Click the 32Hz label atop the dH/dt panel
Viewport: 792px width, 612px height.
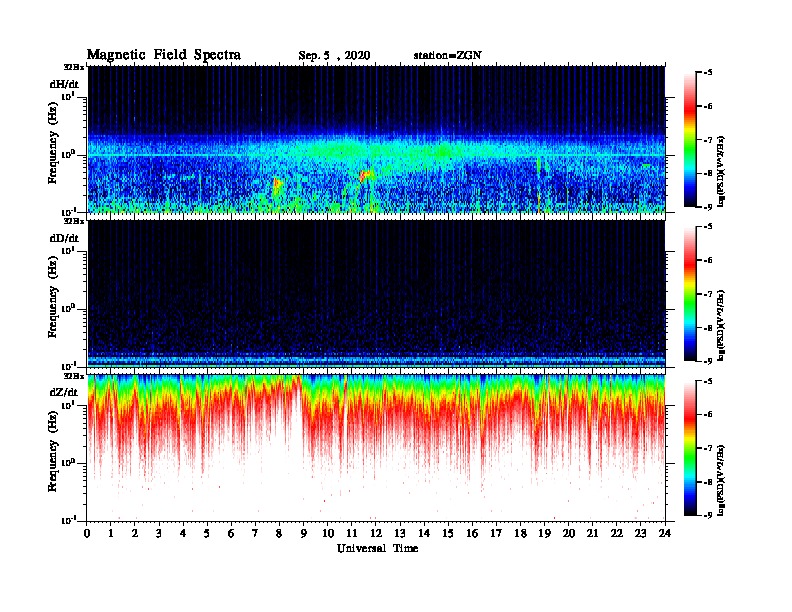click(74, 67)
